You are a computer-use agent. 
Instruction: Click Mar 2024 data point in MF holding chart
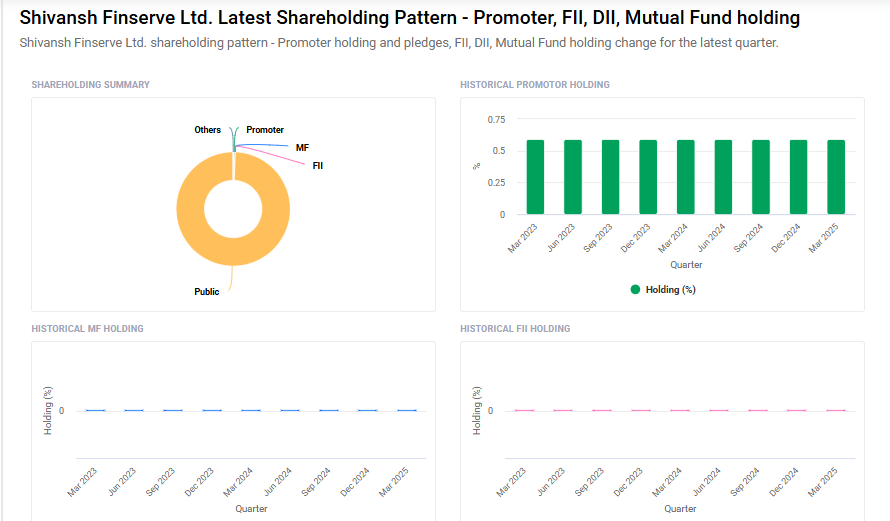pyautogui.click(x=251, y=410)
